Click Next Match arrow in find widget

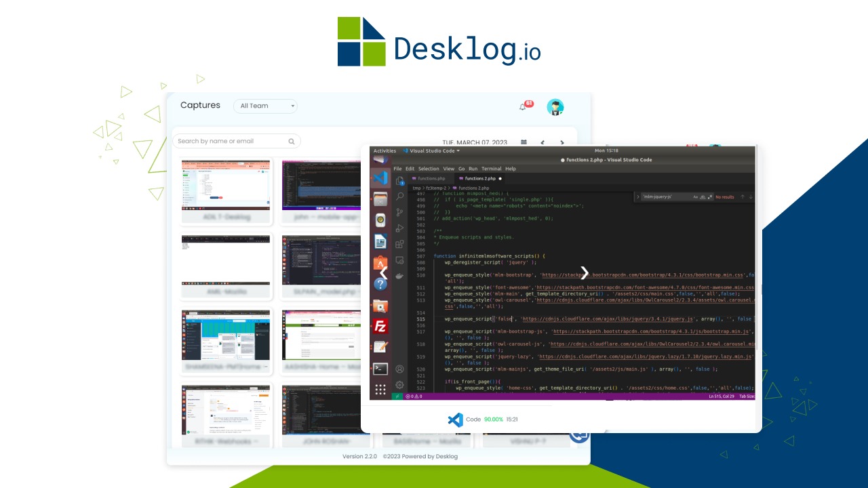(751, 197)
